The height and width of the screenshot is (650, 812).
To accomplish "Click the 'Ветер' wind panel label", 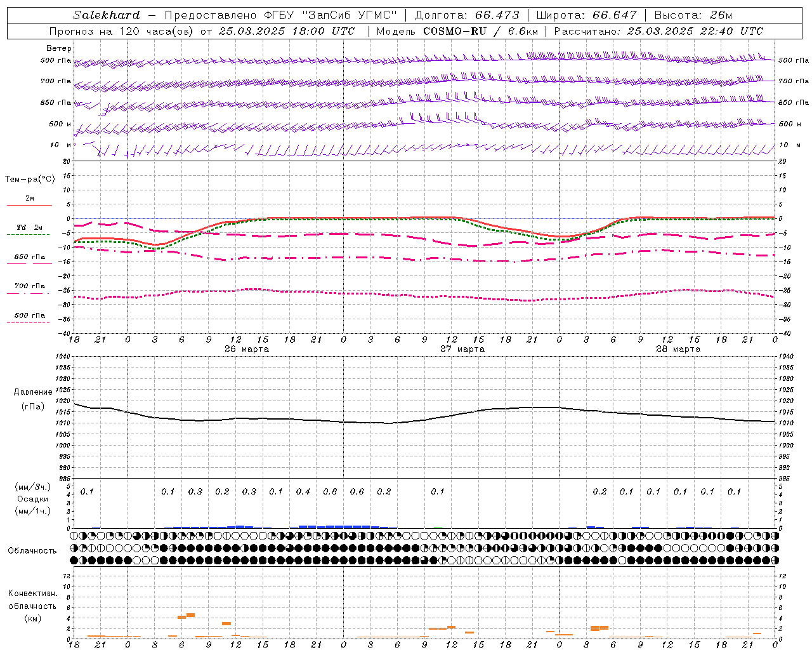I will click(x=59, y=48).
